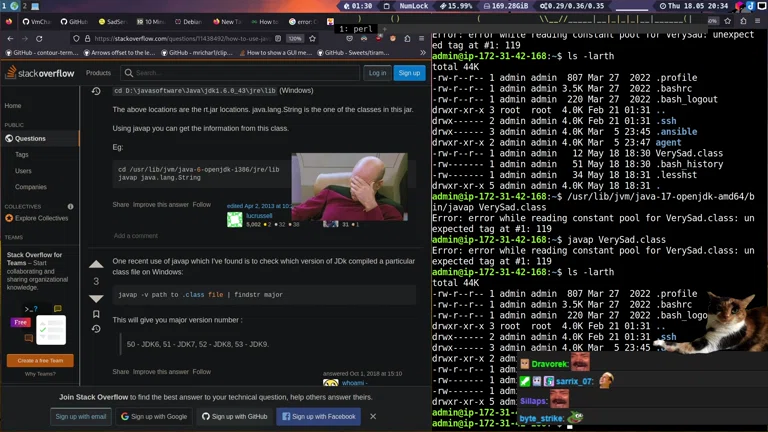Click 'Add a comment' under first answer

click(x=136, y=236)
